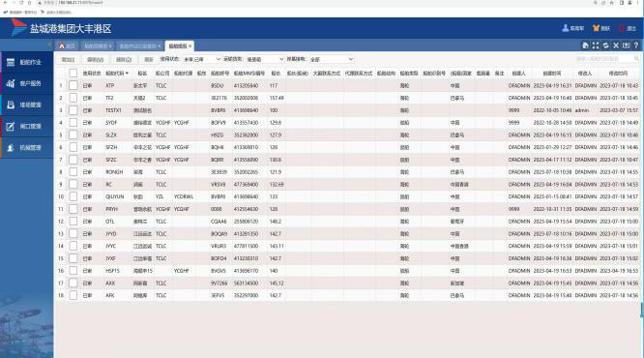Click the user profile icon in the header
The height and width of the screenshot is (358, 644).
[566, 28]
